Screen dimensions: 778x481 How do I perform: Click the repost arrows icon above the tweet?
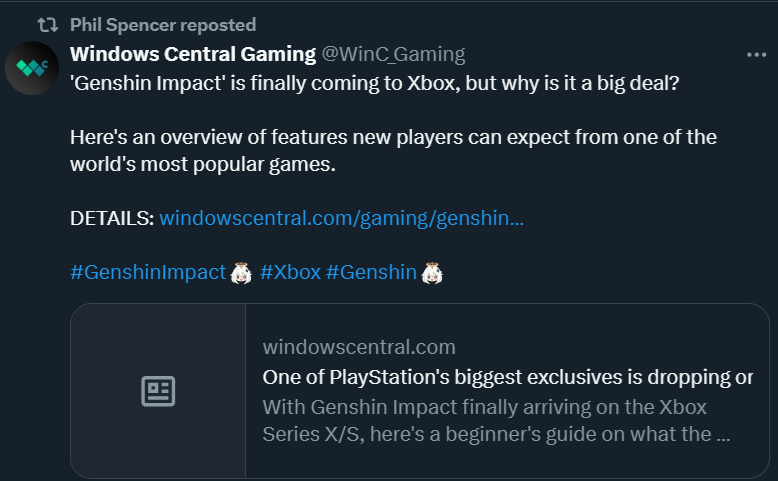pyautogui.click(x=47, y=24)
